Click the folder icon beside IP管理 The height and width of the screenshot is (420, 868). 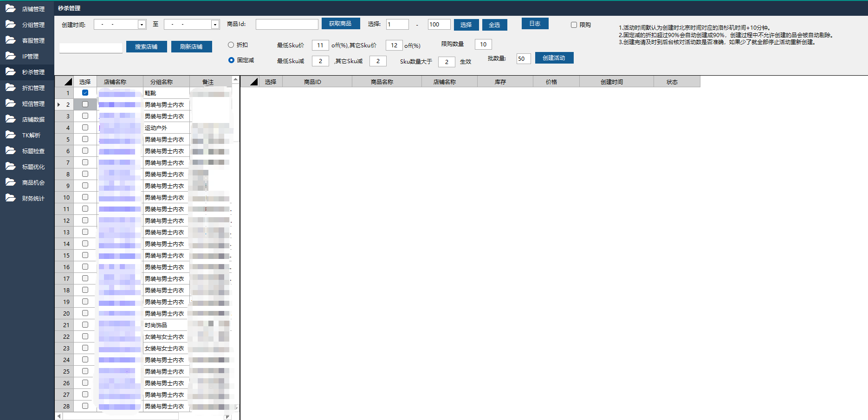[10, 56]
